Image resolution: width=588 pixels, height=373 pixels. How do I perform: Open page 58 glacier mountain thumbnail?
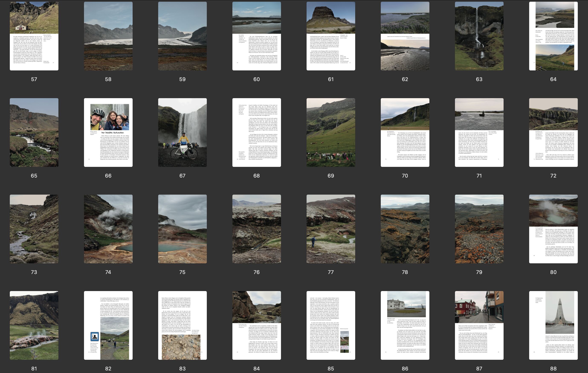(108, 36)
